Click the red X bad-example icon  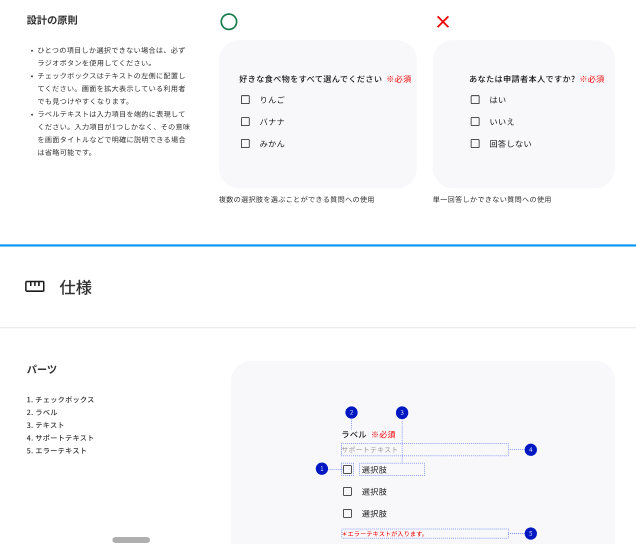[443, 22]
